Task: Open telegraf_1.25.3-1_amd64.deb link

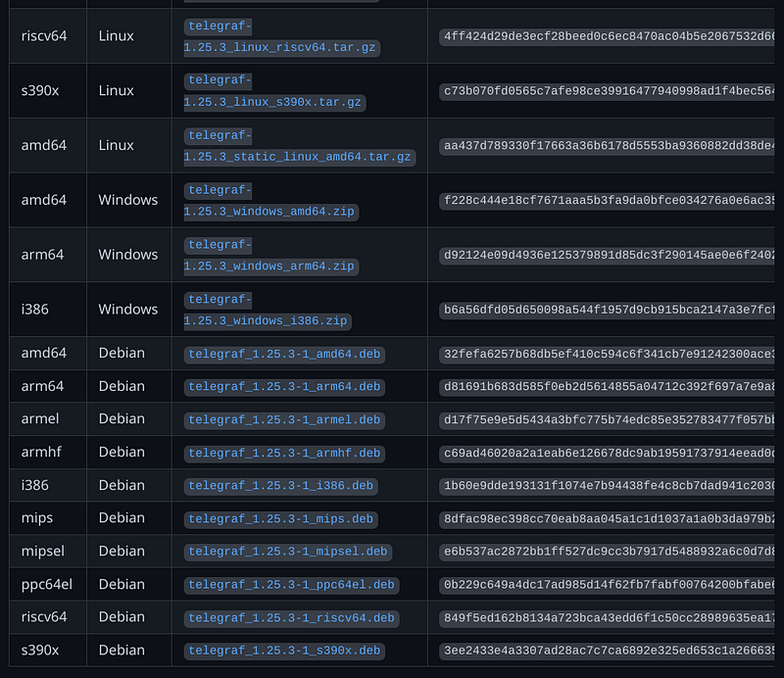Action: coord(284,354)
